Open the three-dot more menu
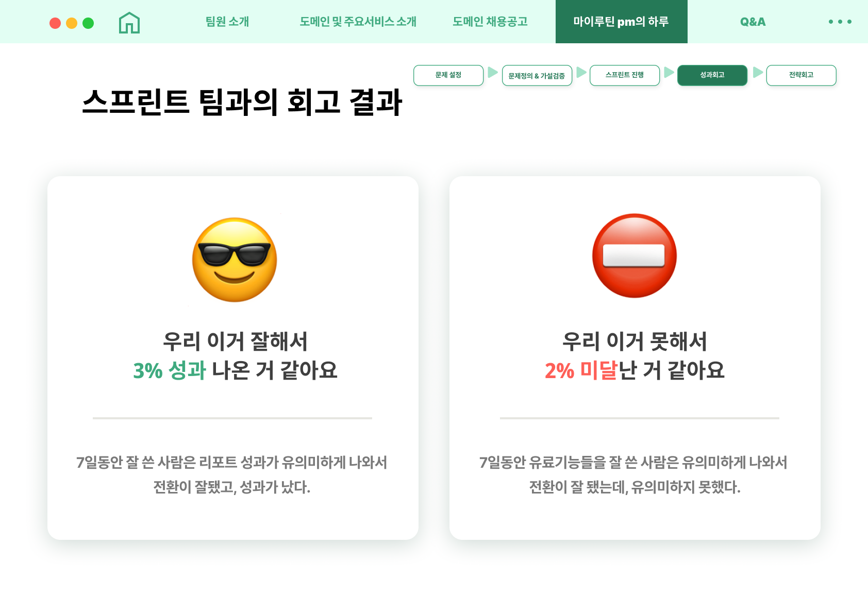 pos(840,22)
